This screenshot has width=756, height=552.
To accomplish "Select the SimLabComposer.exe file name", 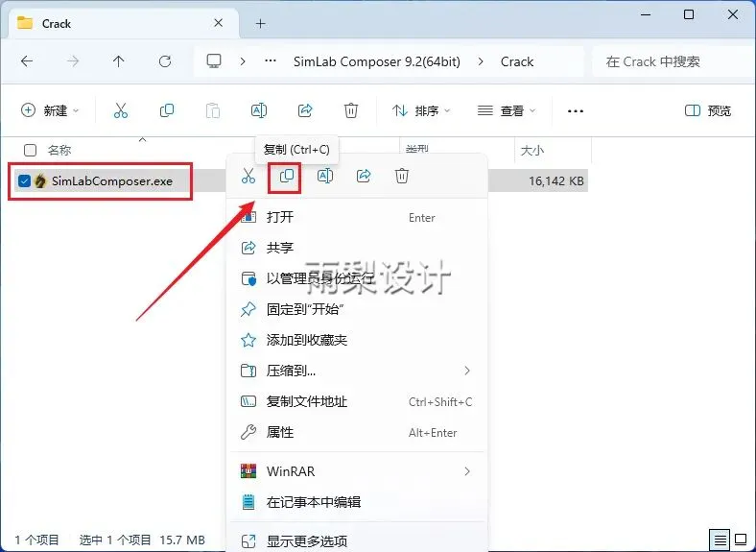I will (x=112, y=180).
